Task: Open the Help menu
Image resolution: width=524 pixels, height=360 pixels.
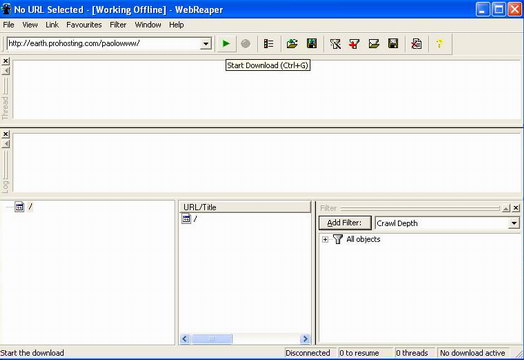Action: coord(176,25)
